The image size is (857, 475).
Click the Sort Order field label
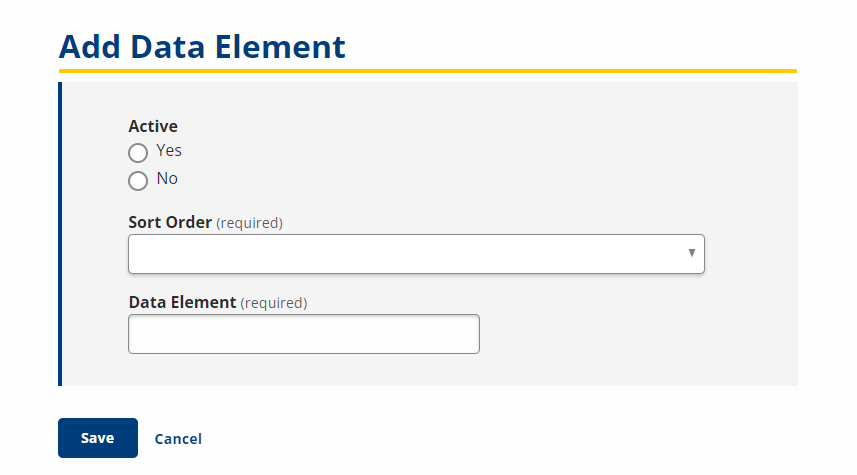[x=170, y=222]
